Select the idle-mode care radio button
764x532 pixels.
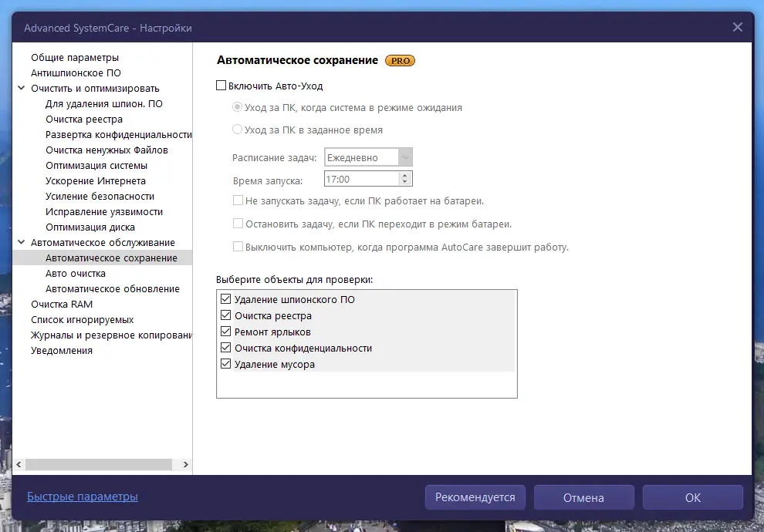tap(238, 107)
